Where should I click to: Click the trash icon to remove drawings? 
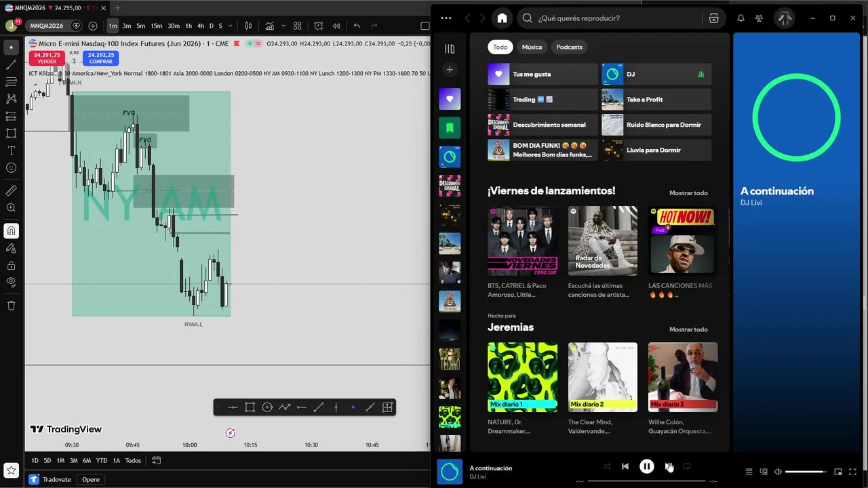pos(11,306)
